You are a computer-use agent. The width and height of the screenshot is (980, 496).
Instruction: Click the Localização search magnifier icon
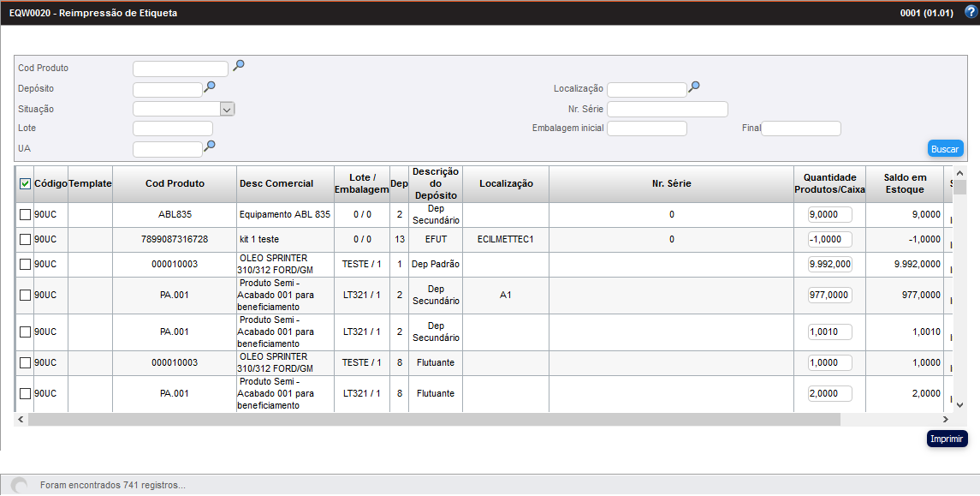click(694, 87)
